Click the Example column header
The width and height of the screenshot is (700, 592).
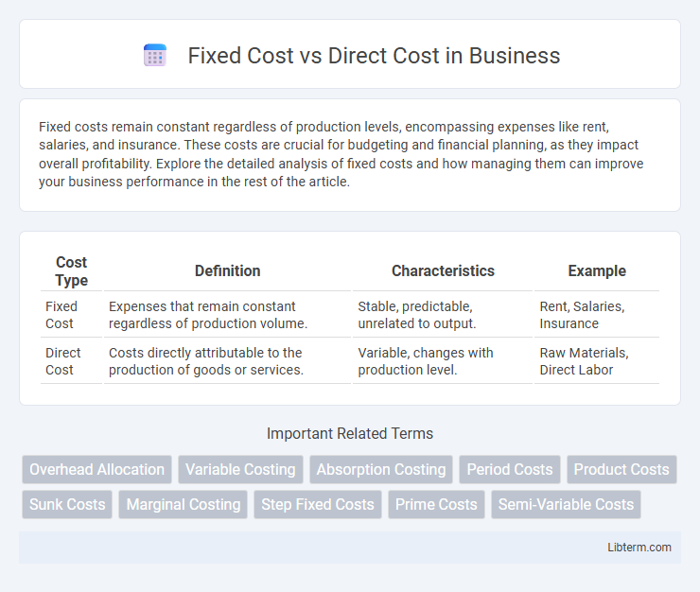[597, 271]
